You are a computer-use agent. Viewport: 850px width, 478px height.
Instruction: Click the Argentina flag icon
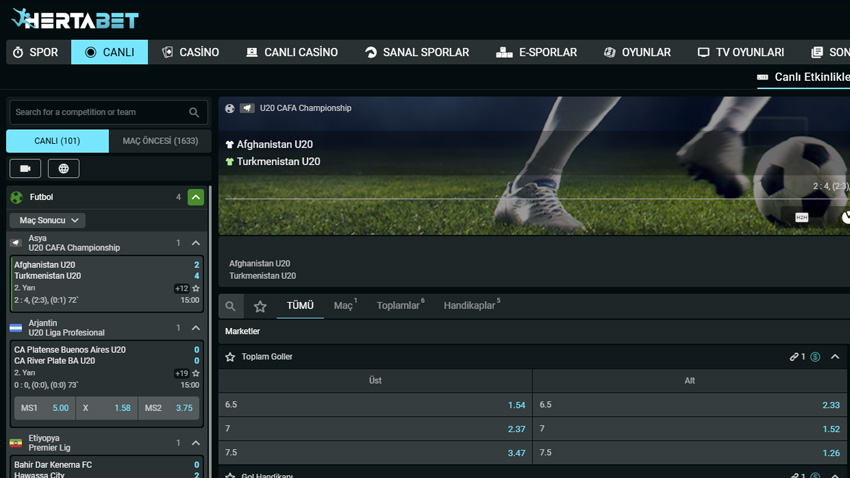(x=16, y=328)
